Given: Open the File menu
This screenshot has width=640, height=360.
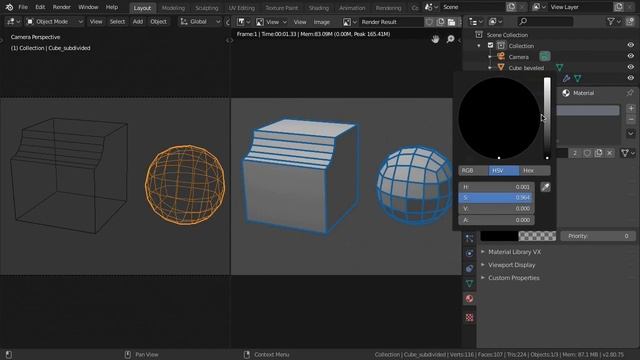Looking at the screenshot, I should [x=23, y=7].
